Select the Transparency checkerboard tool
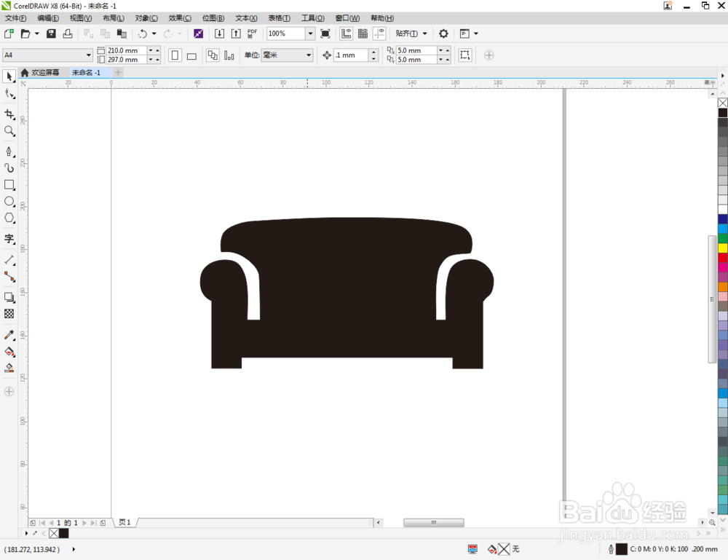The width and height of the screenshot is (728, 560). pos(9,314)
